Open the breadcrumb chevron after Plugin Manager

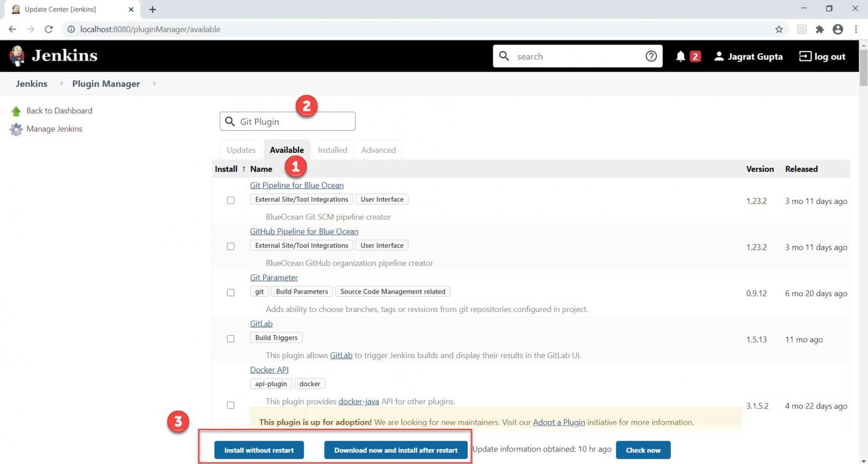(x=154, y=83)
